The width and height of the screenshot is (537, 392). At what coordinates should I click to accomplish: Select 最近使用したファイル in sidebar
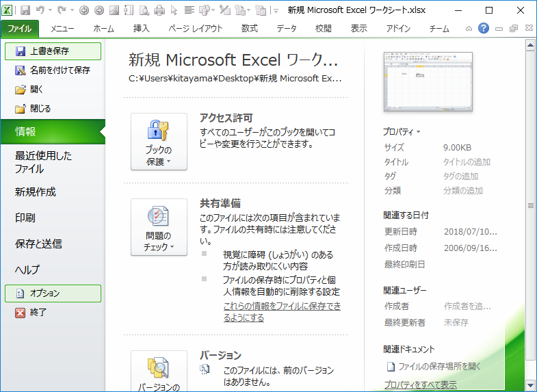53,162
